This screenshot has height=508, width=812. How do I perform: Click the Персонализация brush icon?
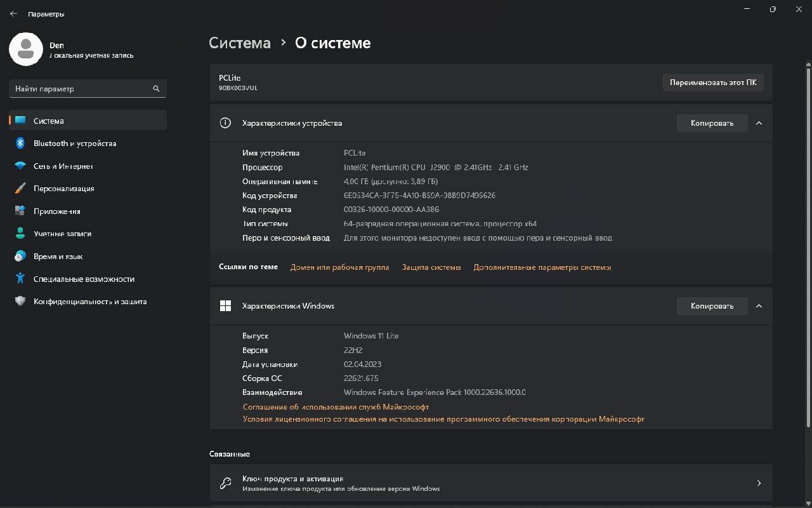coord(20,189)
